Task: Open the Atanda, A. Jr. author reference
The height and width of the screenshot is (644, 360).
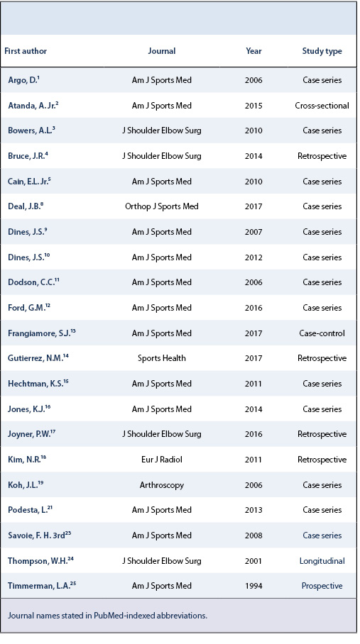Action: tap(33, 106)
